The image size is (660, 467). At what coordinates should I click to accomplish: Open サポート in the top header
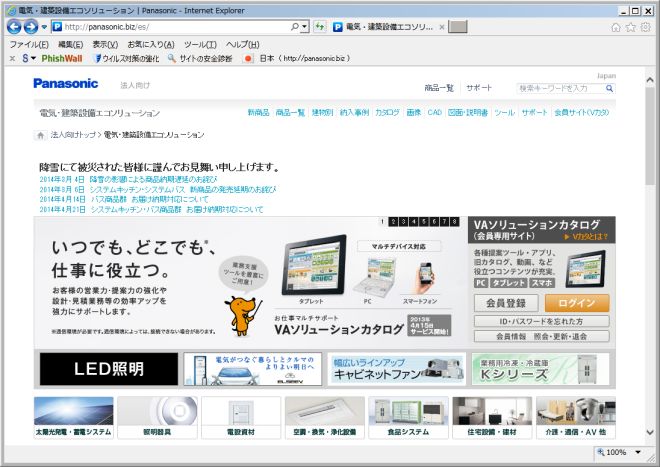point(479,88)
